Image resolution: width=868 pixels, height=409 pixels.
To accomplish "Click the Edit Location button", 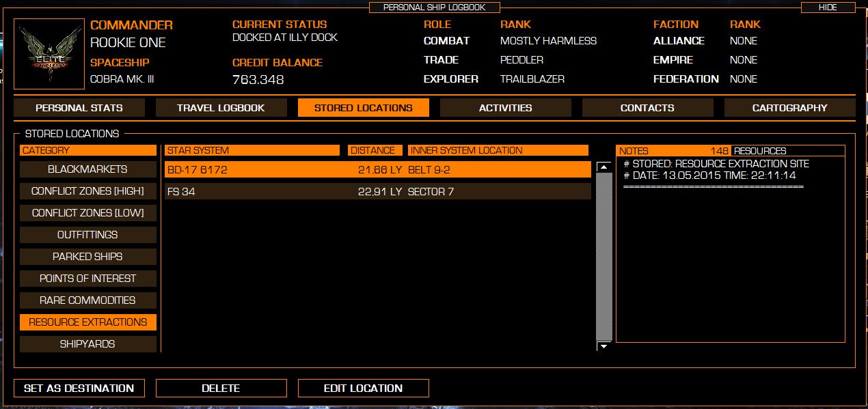I will click(364, 388).
